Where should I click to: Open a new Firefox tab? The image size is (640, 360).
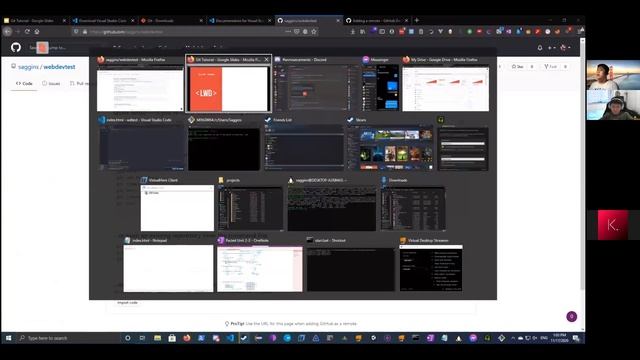tap(417, 20)
